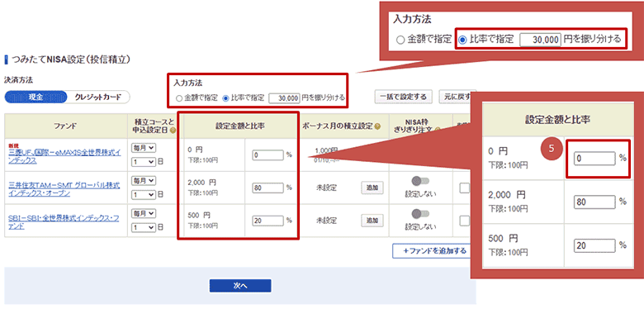Focus the 20 % field in enlarged callout
The height and width of the screenshot is (309, 644).
[595, 245]
